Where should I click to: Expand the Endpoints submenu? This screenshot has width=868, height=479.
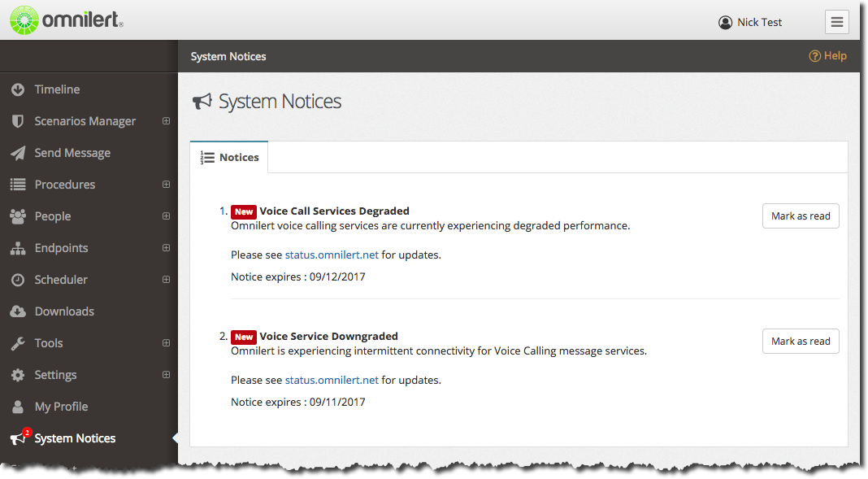pyautogui.click(x=166, y=247)
